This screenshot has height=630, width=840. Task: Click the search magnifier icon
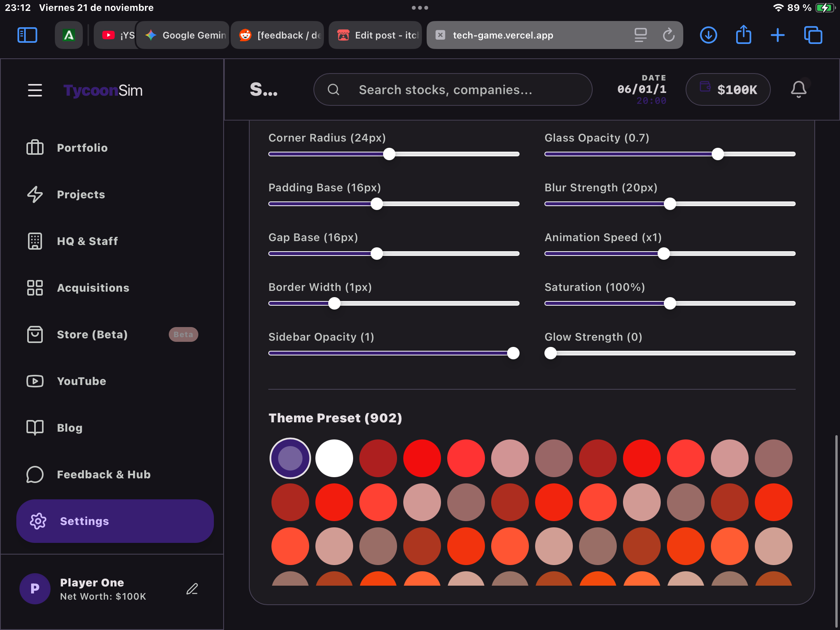click(x=333, y=90)
